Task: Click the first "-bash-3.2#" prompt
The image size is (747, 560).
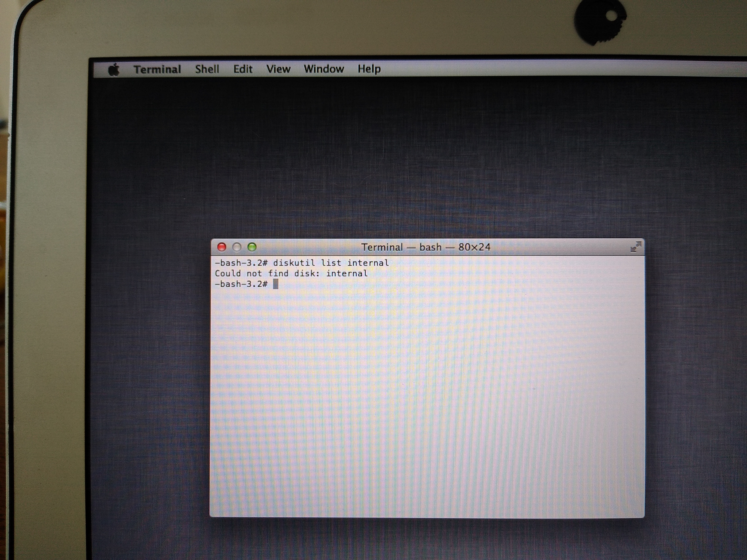Action: click(241, 263)
